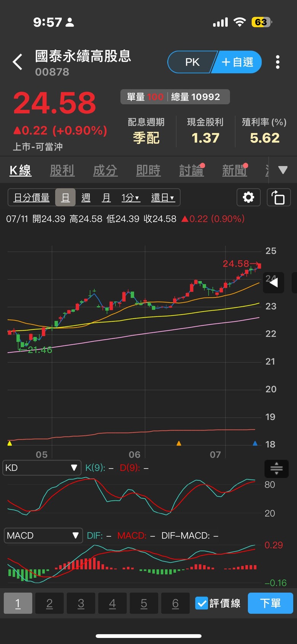
Task: Tap the orange triangle event marker
Action: (179, 443)
